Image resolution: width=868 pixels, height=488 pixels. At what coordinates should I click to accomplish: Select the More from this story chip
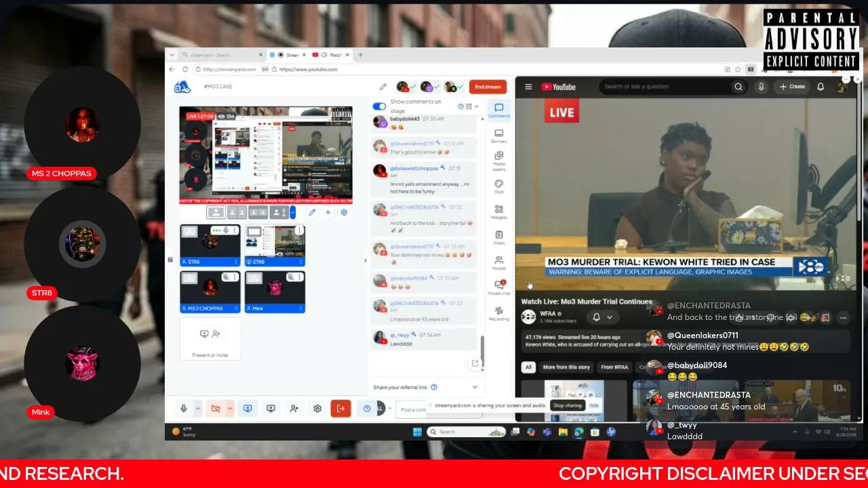tap(566, 367)
